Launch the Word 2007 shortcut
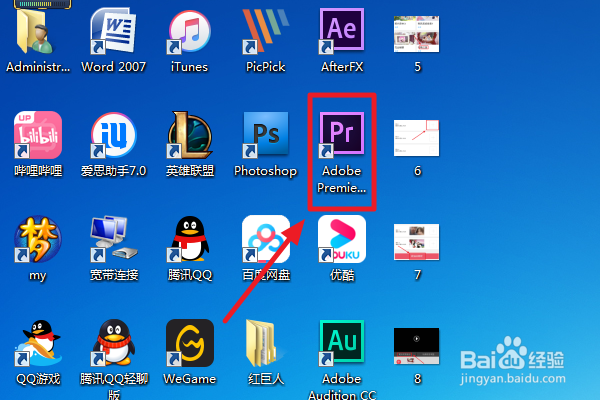 pos(113,31)
